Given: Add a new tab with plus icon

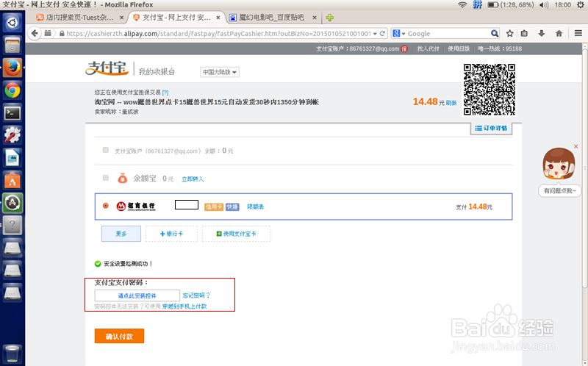Looking at the screenshot, I should pyautogui.click(x=329, y=18).
